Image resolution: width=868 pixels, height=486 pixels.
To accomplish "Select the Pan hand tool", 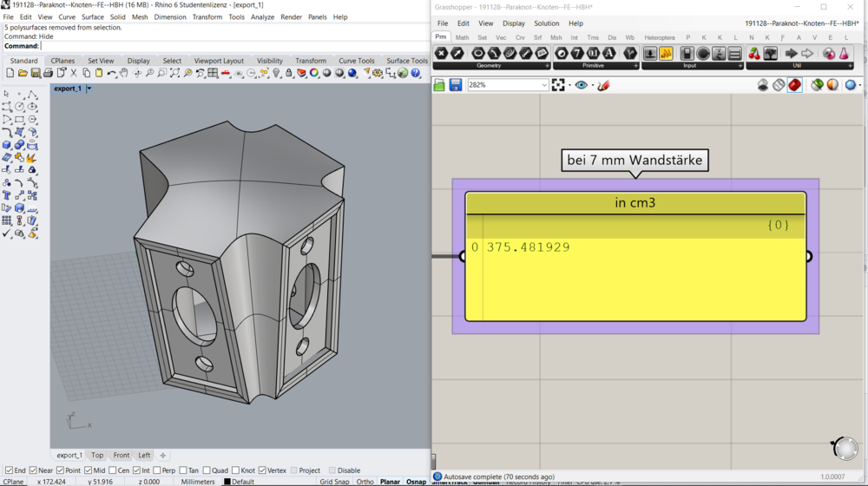I will 124,74.
